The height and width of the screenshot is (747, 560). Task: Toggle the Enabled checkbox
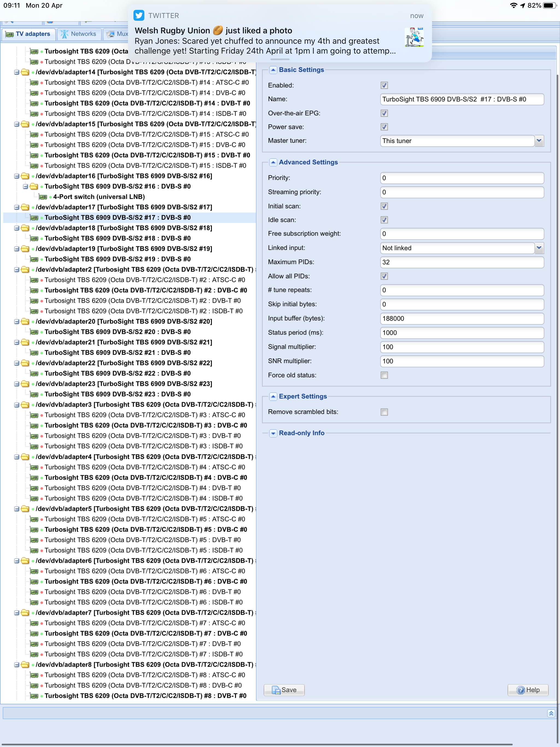pyautogui.click(x=384, y=85)
